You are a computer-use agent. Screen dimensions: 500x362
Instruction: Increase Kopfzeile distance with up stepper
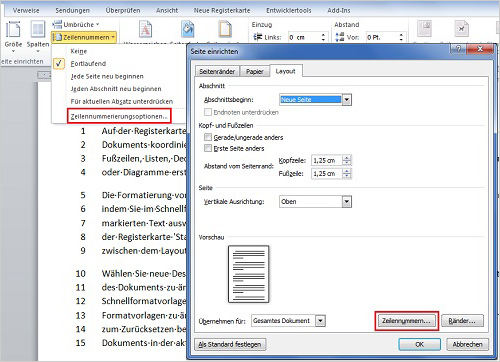pos(347,158)
